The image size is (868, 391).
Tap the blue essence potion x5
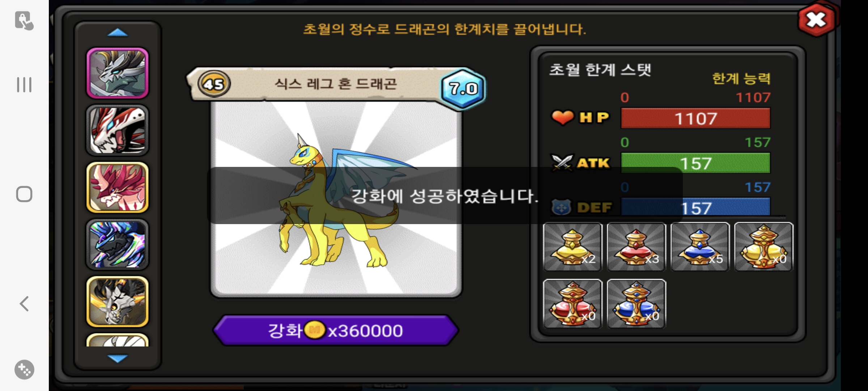(700, 247)
